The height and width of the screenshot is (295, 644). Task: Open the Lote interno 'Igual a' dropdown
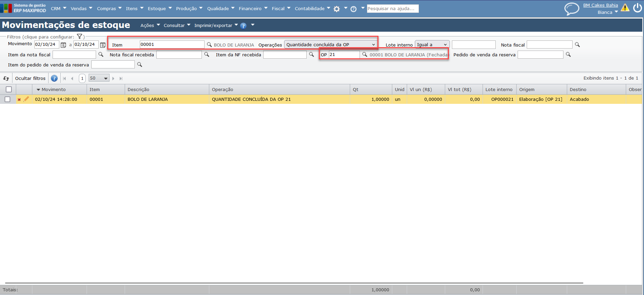point(432,45)
